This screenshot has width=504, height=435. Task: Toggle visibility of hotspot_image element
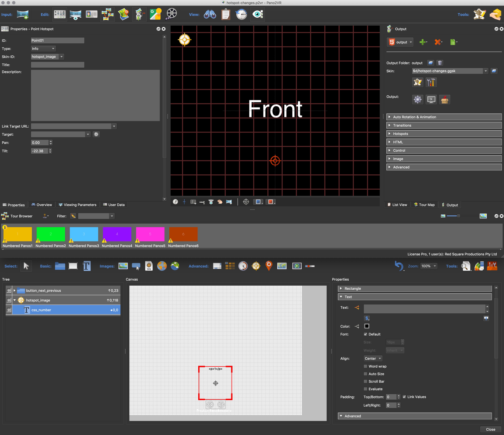[9, 300]
